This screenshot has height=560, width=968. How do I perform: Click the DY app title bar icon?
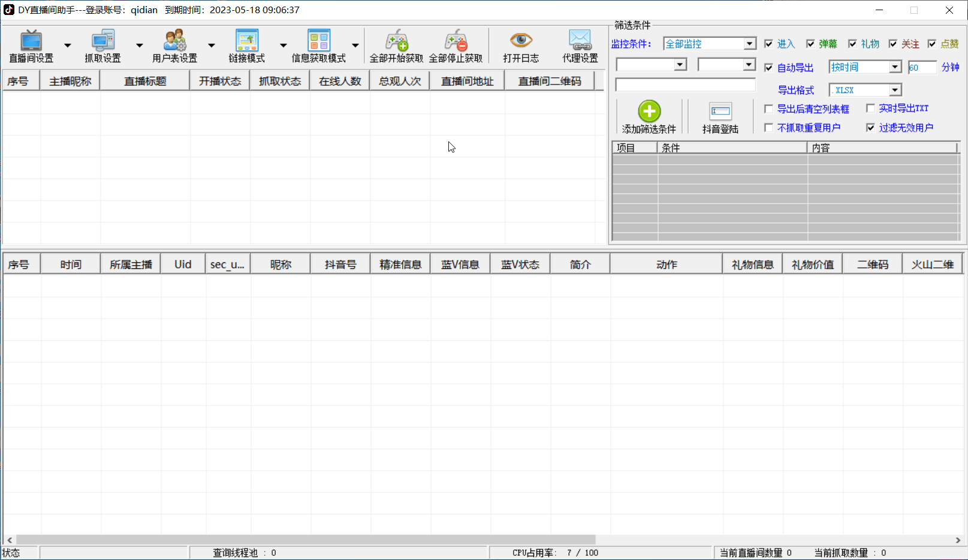pyautogui.click(x=9, y=10)
